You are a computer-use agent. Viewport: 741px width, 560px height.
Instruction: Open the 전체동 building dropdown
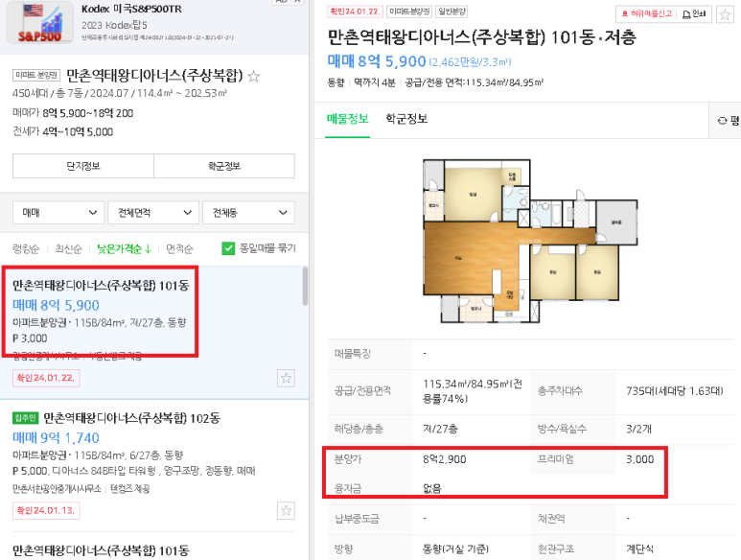248,213
